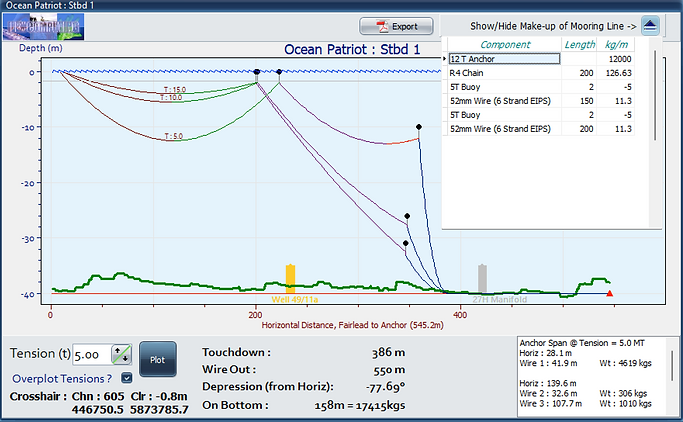Click the Length column header
The width and height of the screenshot is (683, 422).
579,44
